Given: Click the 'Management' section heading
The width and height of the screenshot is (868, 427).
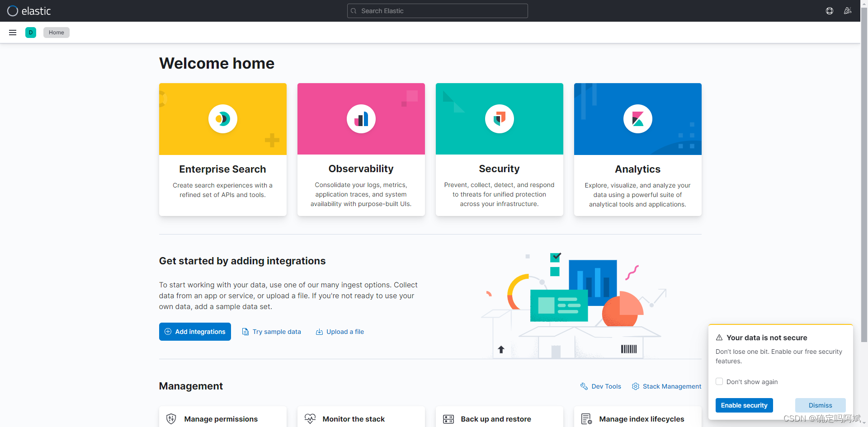Looking at the screenshot, I should click(x=191, y=386).
